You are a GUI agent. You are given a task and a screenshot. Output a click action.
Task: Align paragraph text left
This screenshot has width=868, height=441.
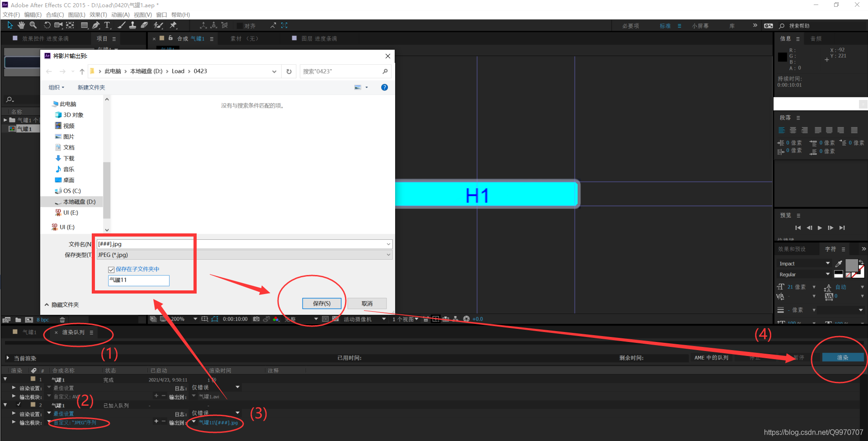click(782, 130)
